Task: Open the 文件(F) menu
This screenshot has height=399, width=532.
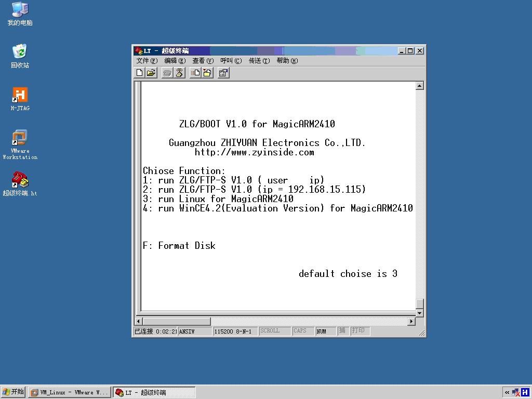Action: coord(147,61)
